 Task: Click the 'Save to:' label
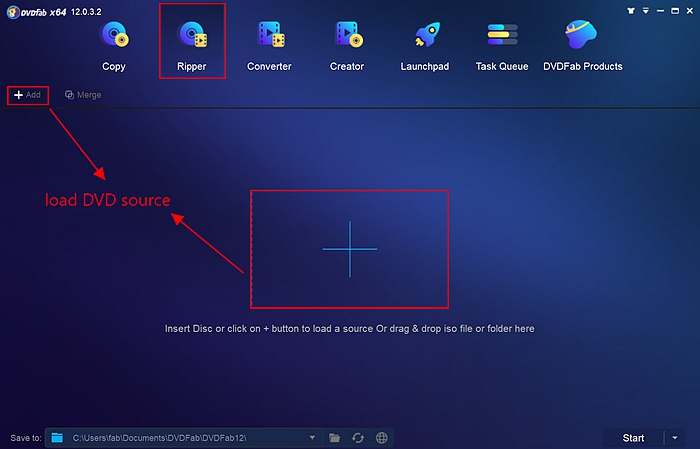[x=26, y=438]
